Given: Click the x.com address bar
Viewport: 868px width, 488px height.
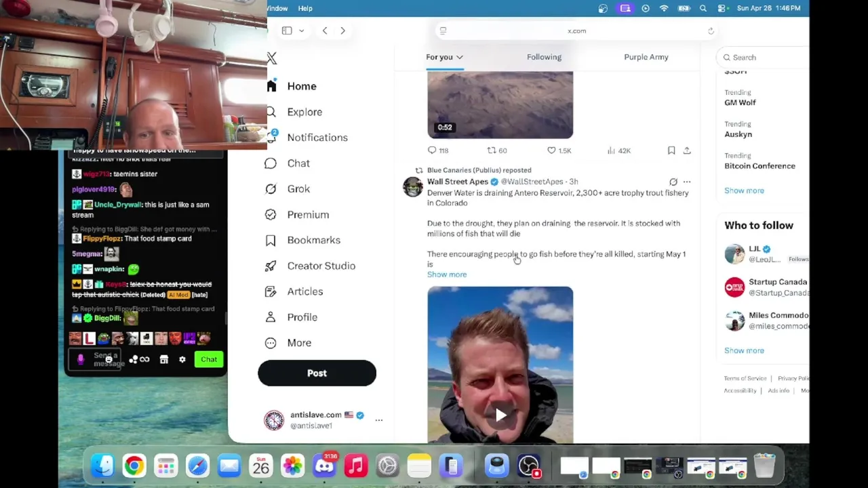Looking at the screenshot, I should pos(576,30).
